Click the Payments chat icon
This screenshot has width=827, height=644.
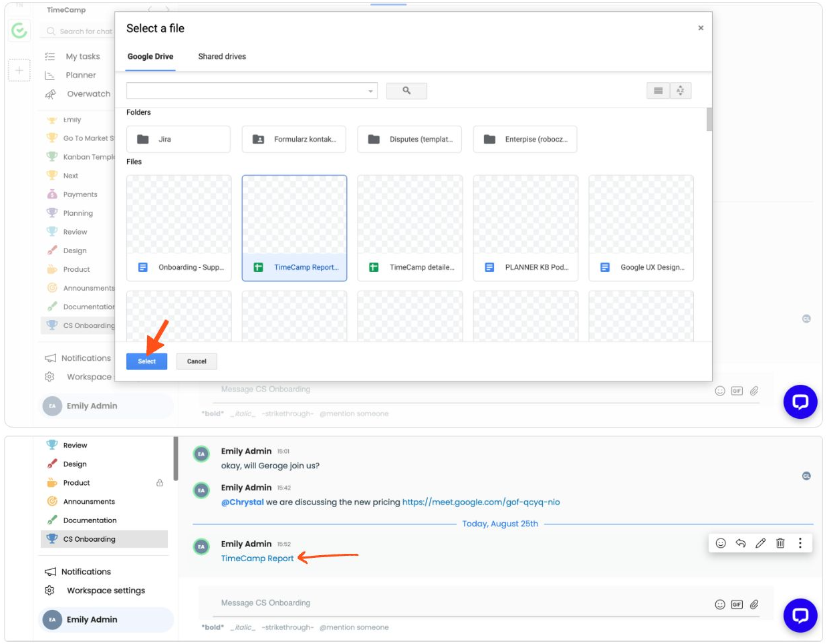[x=51, y=194]
